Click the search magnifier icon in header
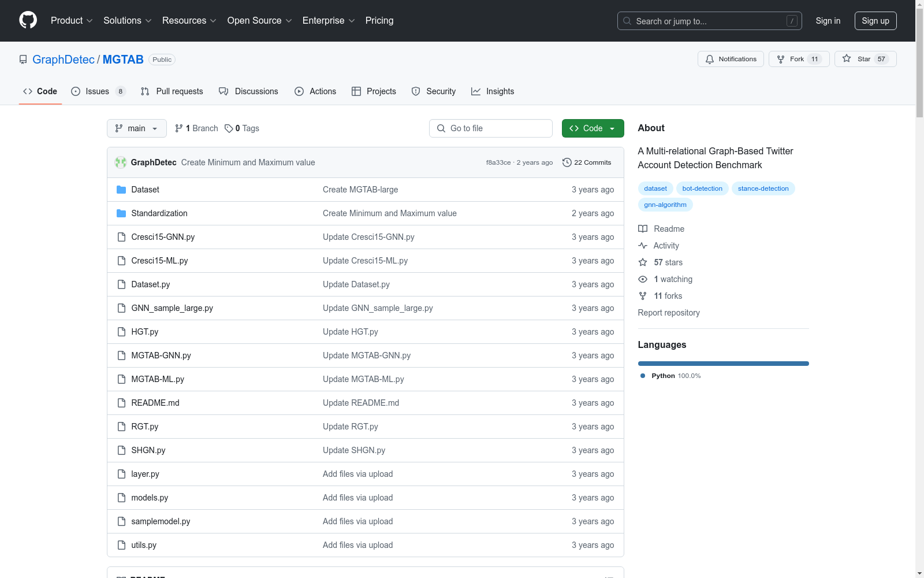924x578 pixels. click(627, 21)
